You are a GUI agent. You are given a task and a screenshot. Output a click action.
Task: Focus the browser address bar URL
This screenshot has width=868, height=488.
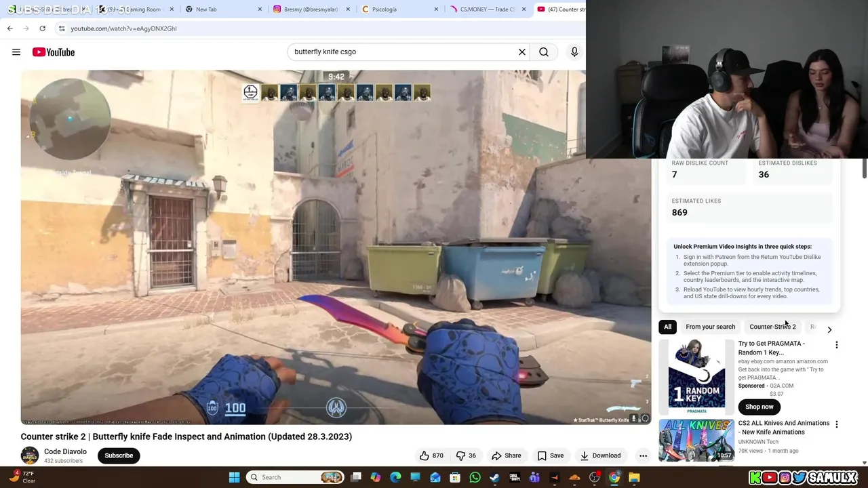coord(123,28)
